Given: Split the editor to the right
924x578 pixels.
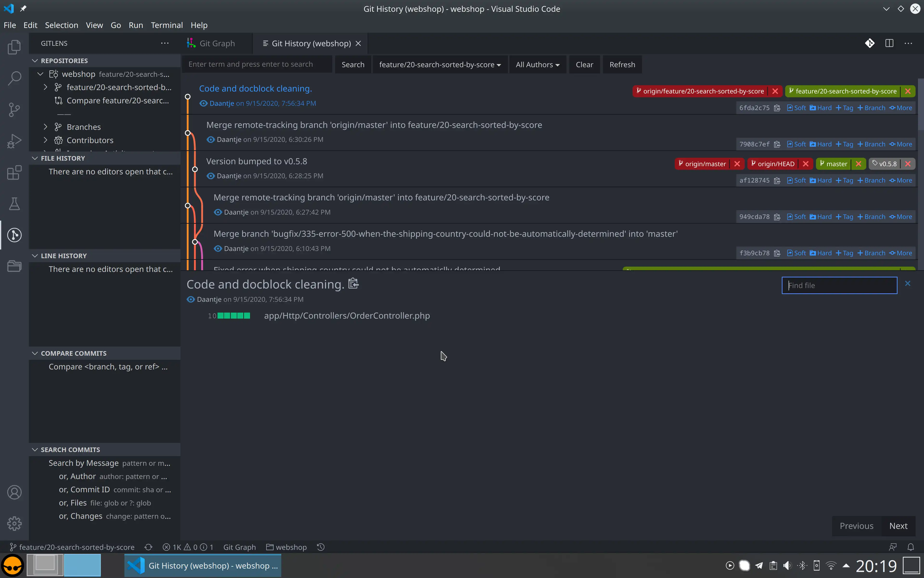Looking at the screenshot, I should (889, 43).
